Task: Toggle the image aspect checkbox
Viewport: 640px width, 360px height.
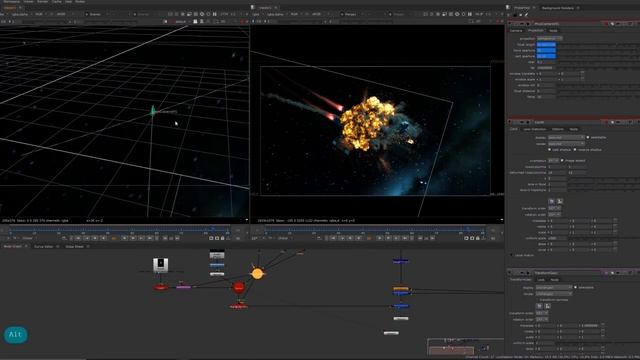Action: coord(562,160)
